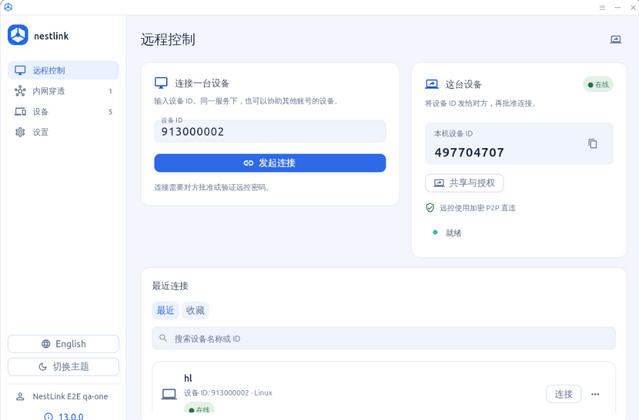
Task: Click the 设备 ID: 913000002 · Linux text
Action: point(228,393)
